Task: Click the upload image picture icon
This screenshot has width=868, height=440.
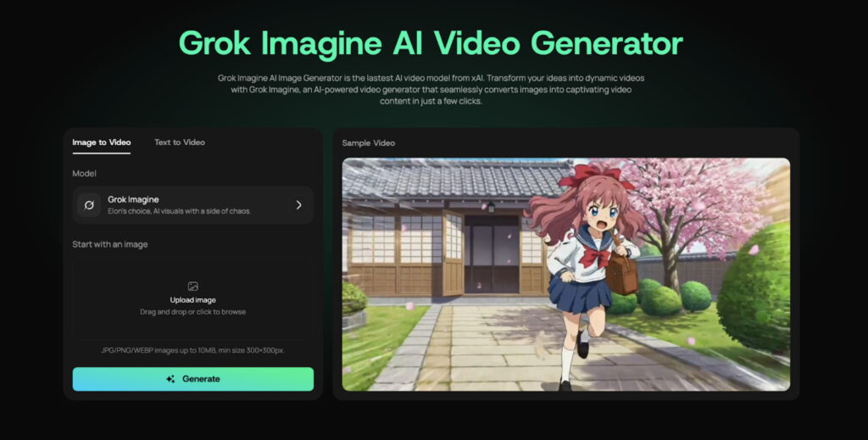Action: [x=192, y=287]
